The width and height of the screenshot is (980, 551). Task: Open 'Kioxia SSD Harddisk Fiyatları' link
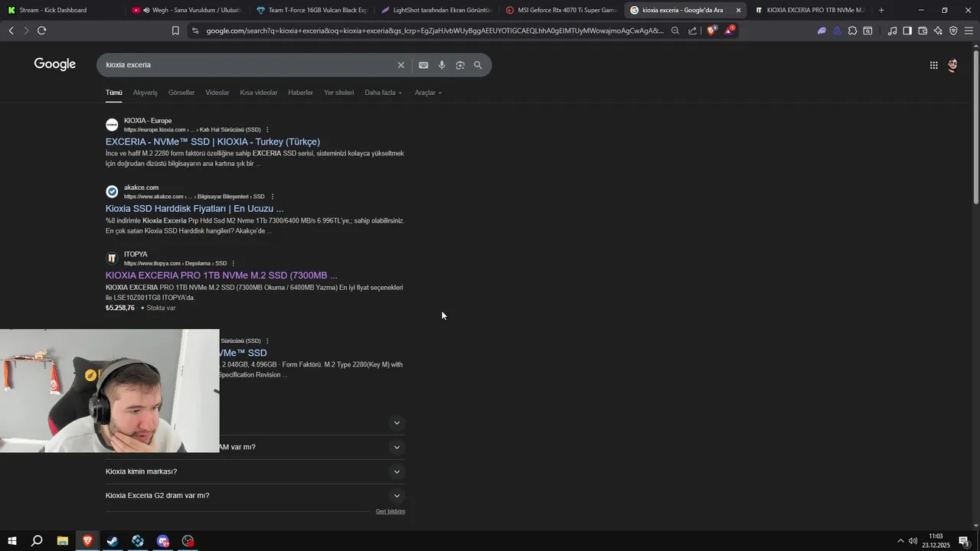(194, 208)
